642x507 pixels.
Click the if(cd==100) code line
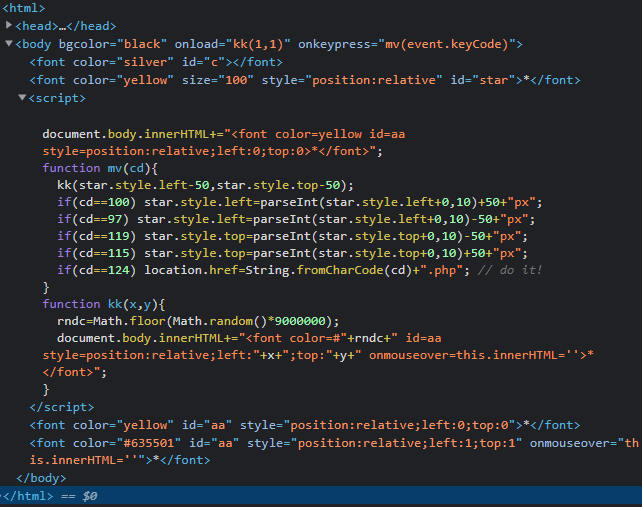[x=300, y=202]
